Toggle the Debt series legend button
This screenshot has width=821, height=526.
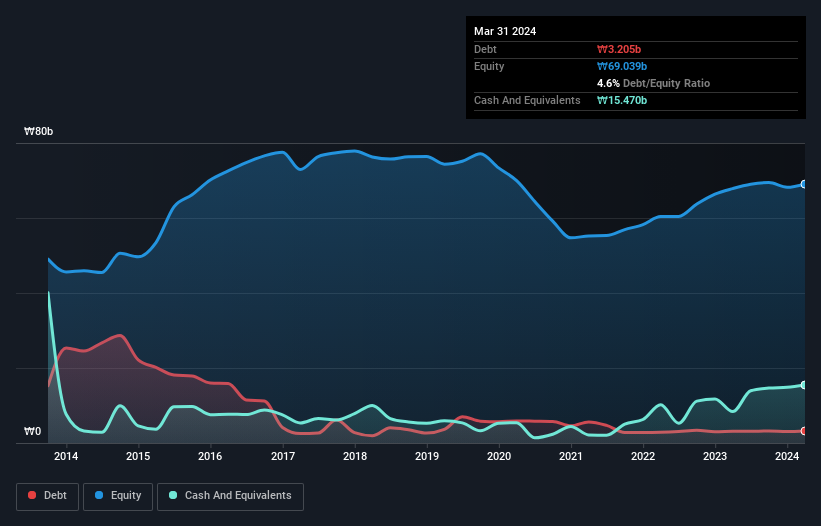point(47,496)
